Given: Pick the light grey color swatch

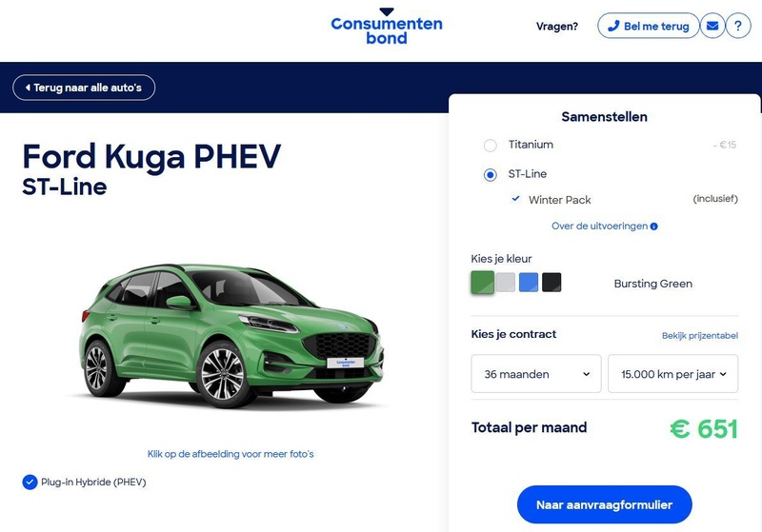Looking at the screenshot, I should pyautogui.click(x=506, y=283).
